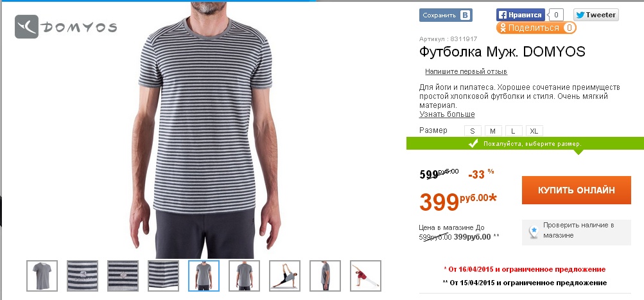Like the product with Facebook Нравится button
Screen dimensions: 644x300
coord(520,15)
